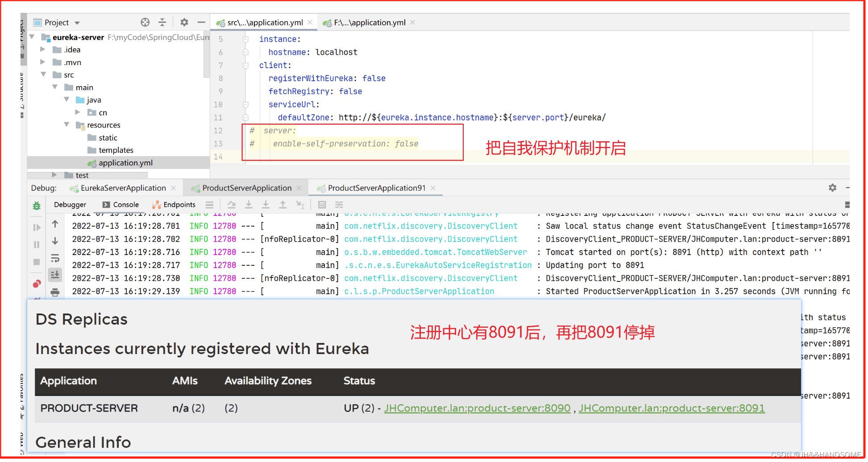Open View Breakpoints red dots icon
868x462 pixels.
coord(37,284)
